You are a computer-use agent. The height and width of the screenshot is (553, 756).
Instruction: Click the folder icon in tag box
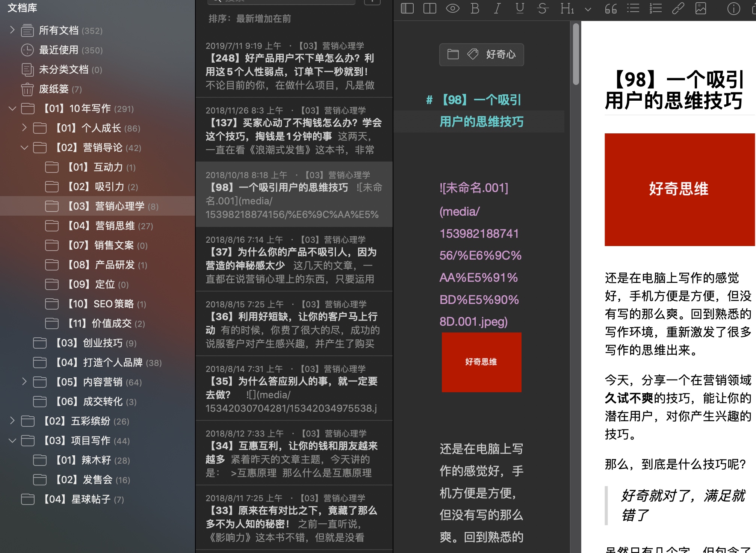(x=453, y=54)
